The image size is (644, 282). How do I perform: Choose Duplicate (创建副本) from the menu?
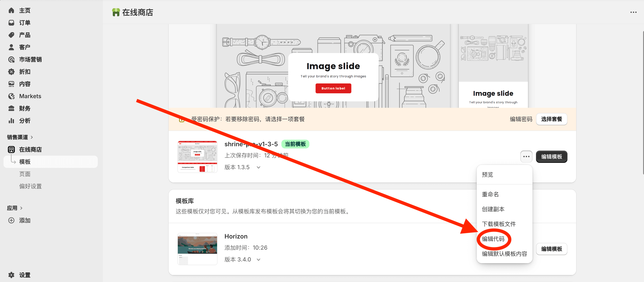pyautogui.click(x=493, y=209)
